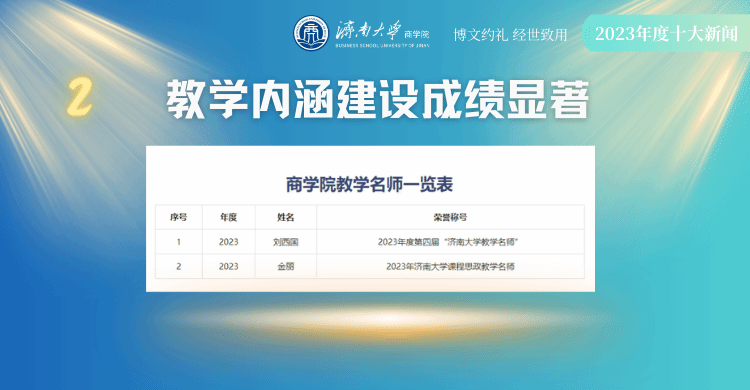Click the 济南大学教学名师 honor title cell
Image resolution: width=750 pixels, height=390 pixels.
[450, 242]
